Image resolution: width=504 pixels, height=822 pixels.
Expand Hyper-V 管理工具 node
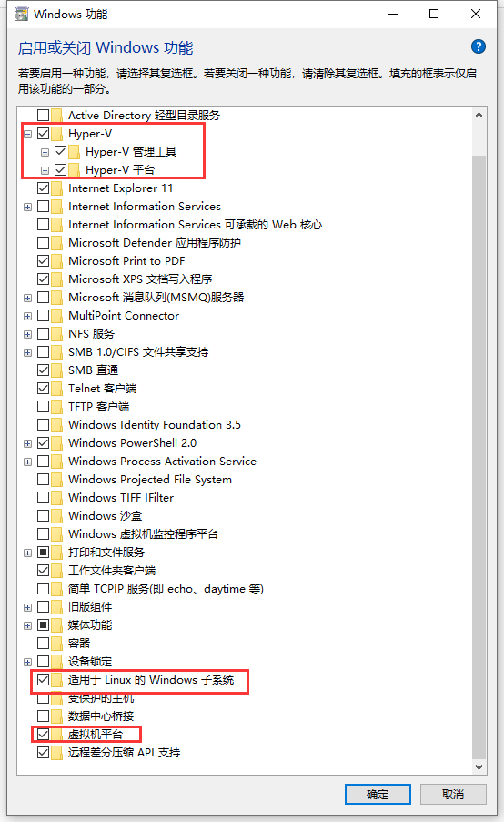coord(45,153)
